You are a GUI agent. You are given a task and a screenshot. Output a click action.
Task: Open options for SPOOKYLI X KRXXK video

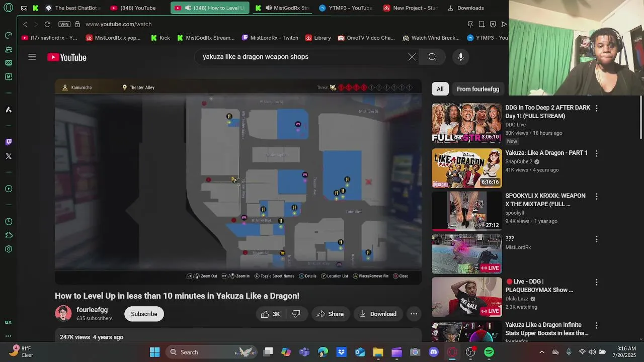pyautogui.click(x=597, y=196)
